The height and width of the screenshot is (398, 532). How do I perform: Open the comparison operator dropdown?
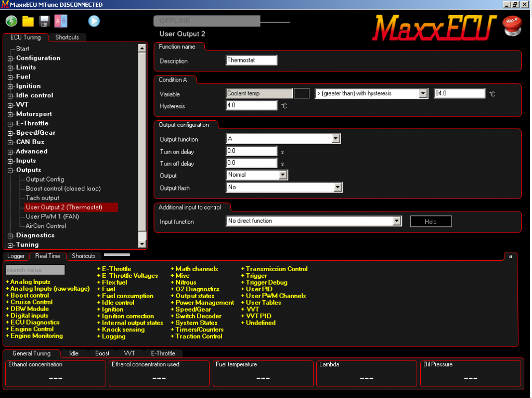(423, 93)
